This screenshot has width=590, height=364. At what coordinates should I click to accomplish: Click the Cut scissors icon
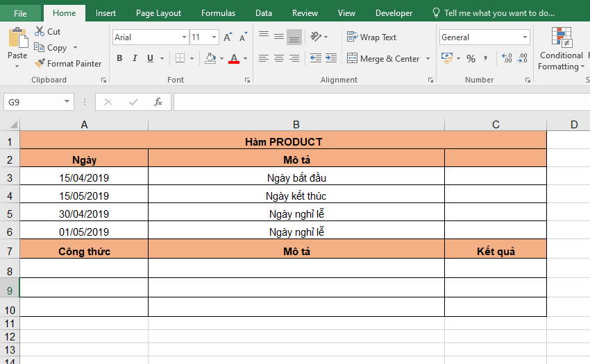pyautogui.click(x=39, y=32)
